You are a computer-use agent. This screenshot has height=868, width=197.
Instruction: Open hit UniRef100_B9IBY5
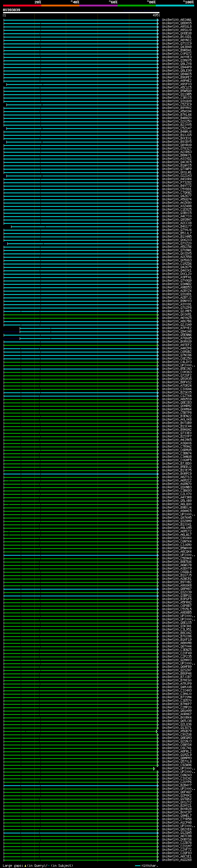pyautogui.click(x=176, y=142)
